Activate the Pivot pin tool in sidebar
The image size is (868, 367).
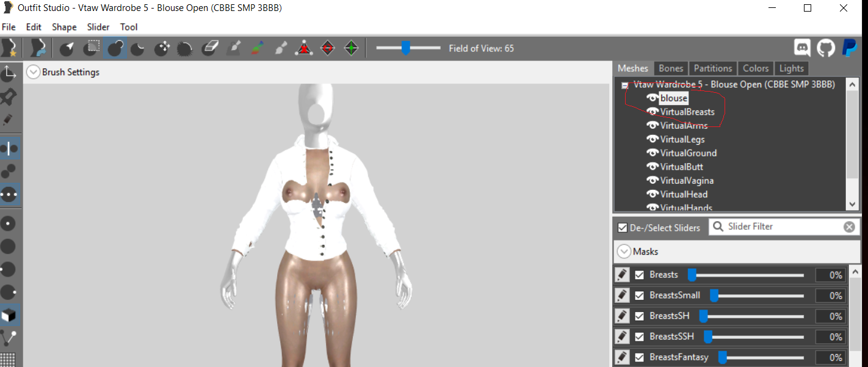coord(9,96)
